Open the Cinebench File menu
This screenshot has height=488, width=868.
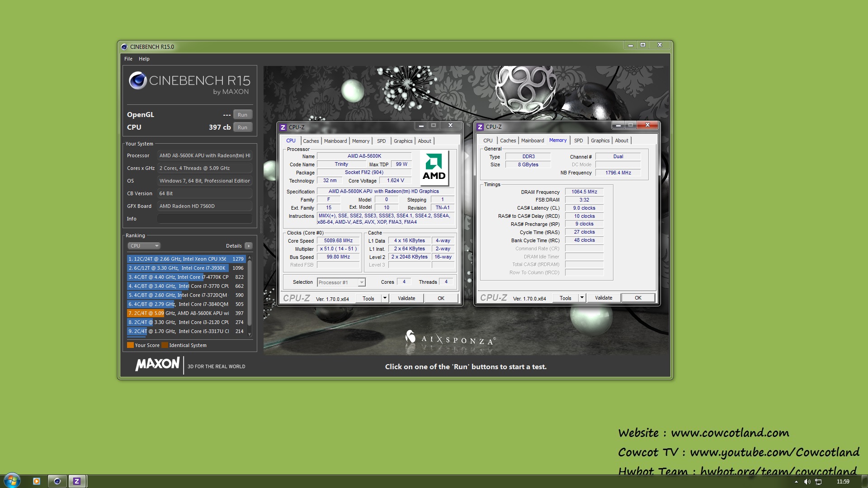[128, 59]
